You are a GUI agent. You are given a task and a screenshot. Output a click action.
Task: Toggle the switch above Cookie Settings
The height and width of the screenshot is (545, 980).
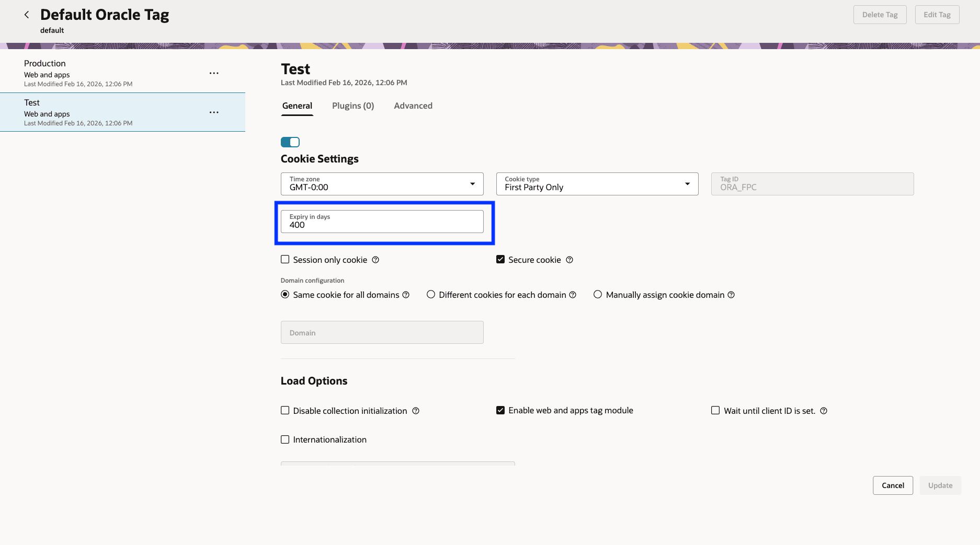(x=290, y=142)
